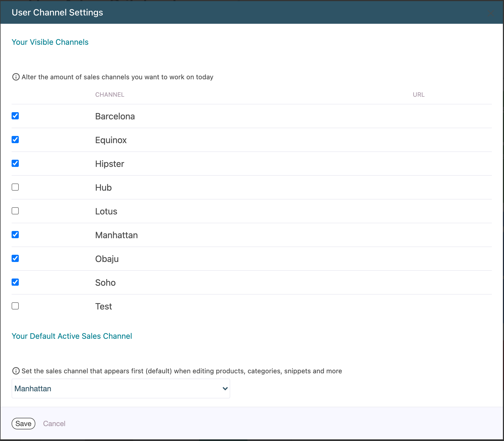Click the Barcelona channel name
The width and height of the screenshot is (504, 441).
tap(115, 116)
